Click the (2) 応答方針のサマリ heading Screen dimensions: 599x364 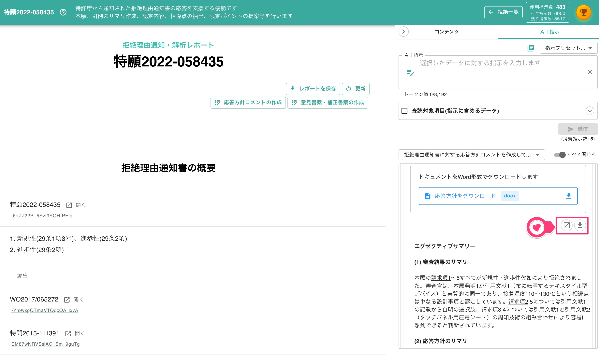click(x=441, y=341)
